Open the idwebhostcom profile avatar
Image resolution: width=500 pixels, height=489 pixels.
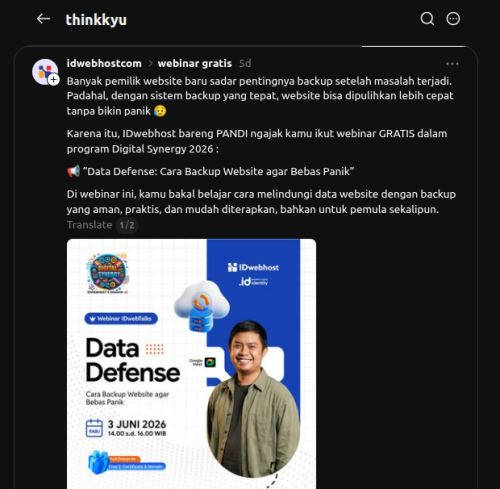pos(45,72)
